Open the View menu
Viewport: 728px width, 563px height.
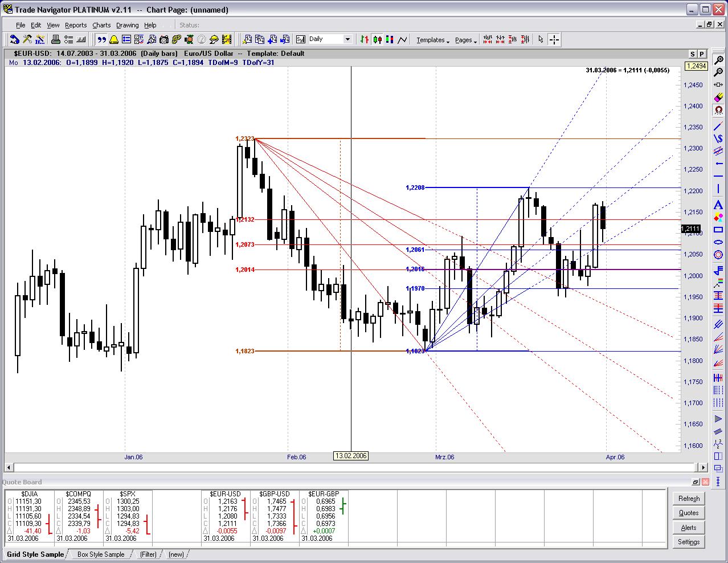pos(53,25)
